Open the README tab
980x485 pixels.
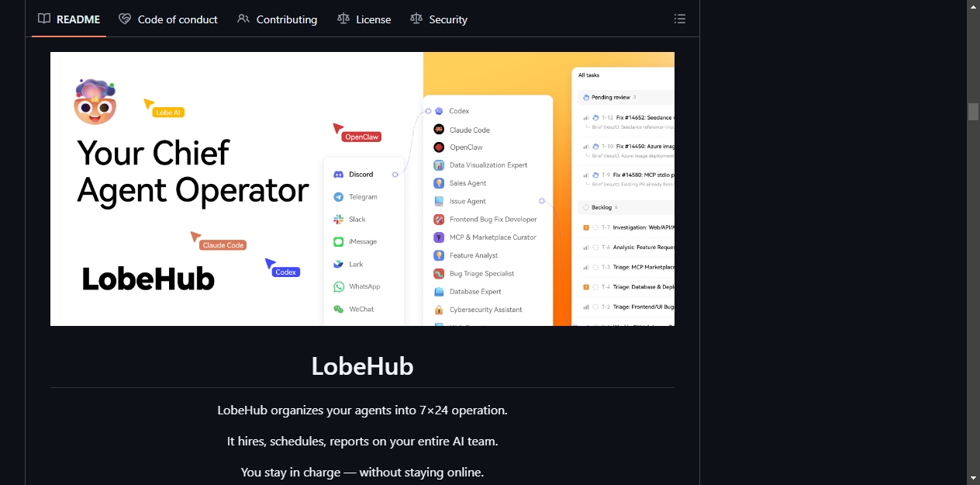pyautogui.click(x=69, y=19)
